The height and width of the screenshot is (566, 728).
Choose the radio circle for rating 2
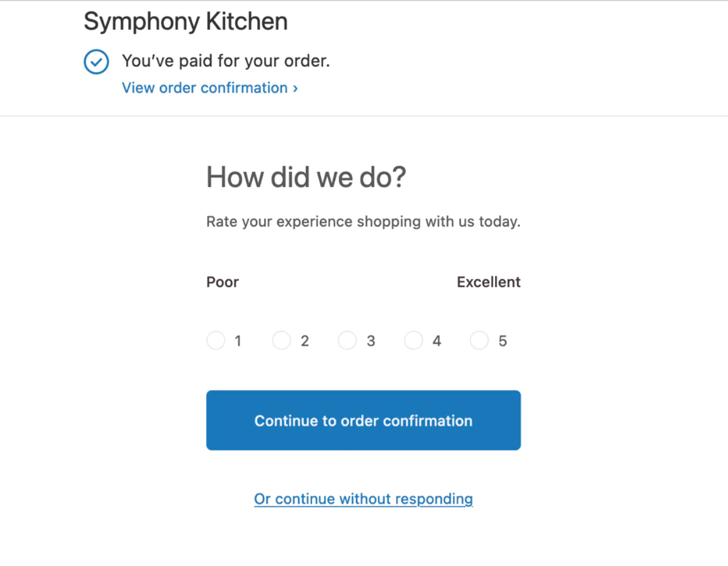click(281, 341)
